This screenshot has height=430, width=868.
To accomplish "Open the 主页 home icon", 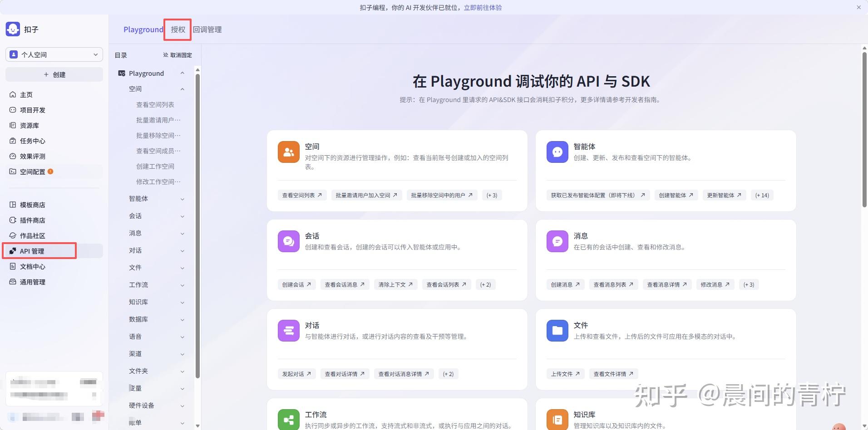I will point(13,95).
